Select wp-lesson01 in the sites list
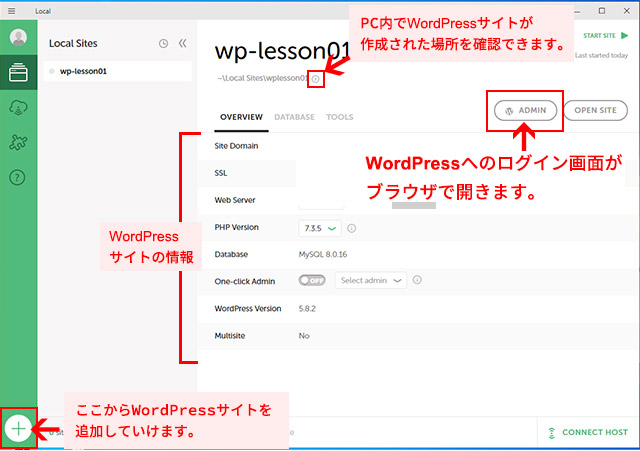 [118, 71]
